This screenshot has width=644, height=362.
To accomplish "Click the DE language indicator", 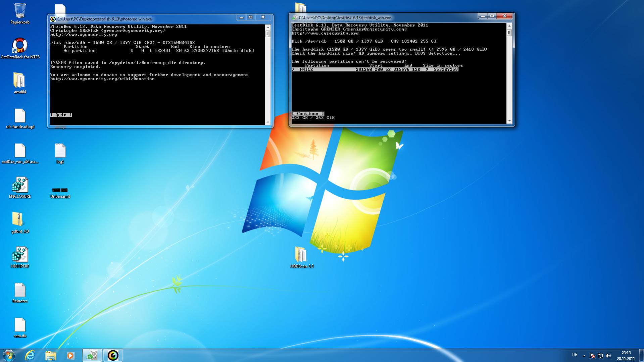I will pos(575,355).
